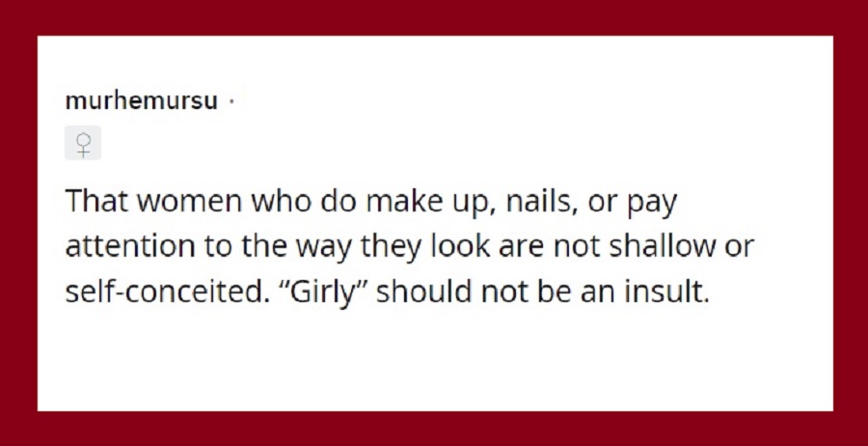Click the dot separator after murhemursu
Viewport: 868px width, 446px height.
click(x=231, y=102)
